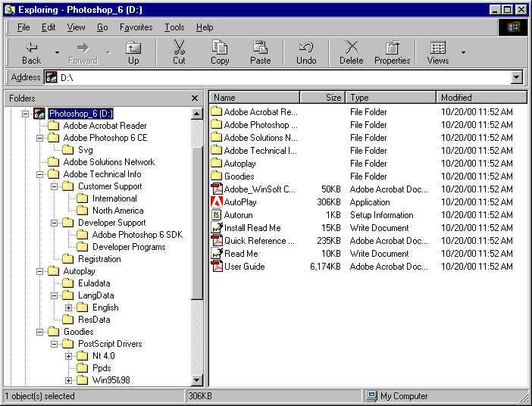Select the Ppds tree folder

click(x=102, y=368)
